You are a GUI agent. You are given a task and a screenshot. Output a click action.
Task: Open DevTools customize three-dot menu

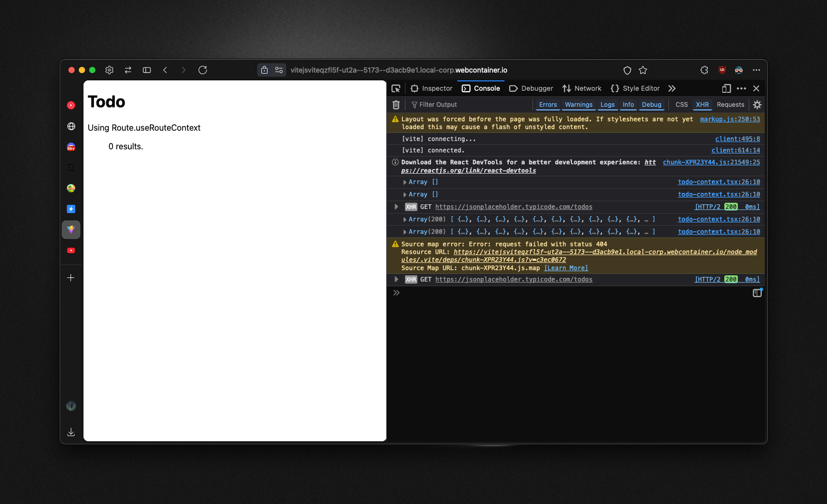pyautogui.click(x=741, y=89)
